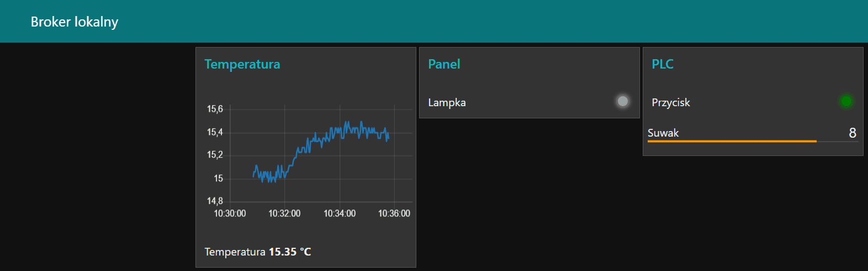Click the 10:32:00 time axis label
The image size is (868, 271).
click(284, 213)
